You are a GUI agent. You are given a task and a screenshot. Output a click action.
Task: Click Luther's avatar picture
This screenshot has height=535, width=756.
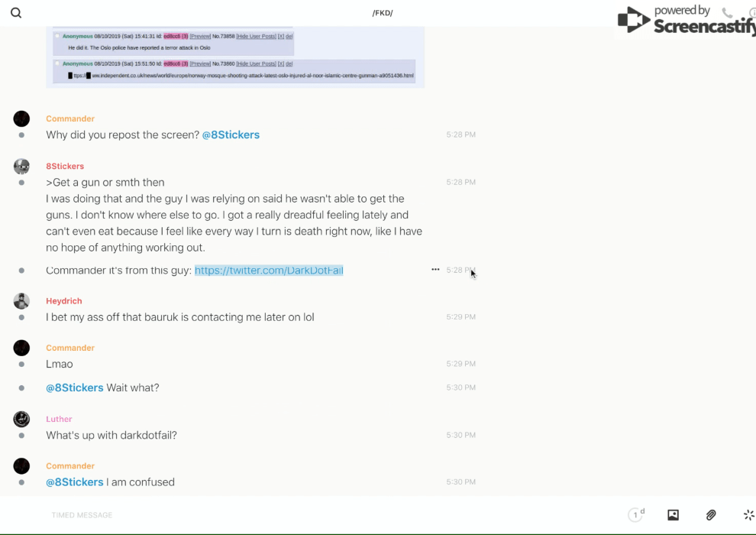[x=21, y=419]
